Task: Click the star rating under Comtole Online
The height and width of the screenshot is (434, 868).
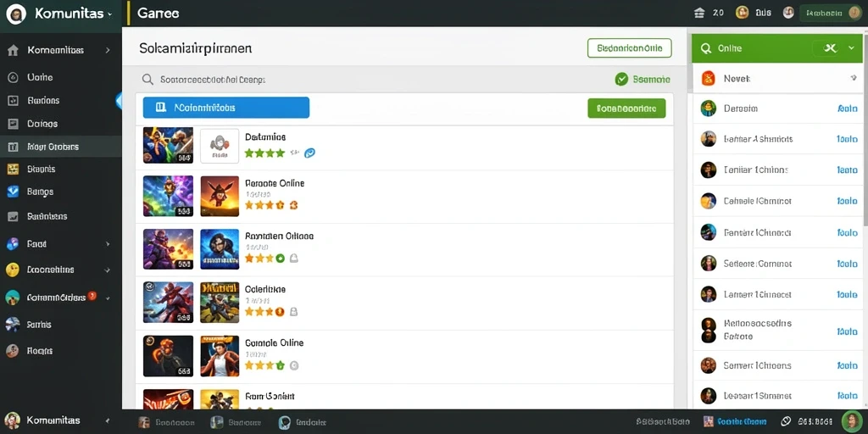Action: click(264, 365)
